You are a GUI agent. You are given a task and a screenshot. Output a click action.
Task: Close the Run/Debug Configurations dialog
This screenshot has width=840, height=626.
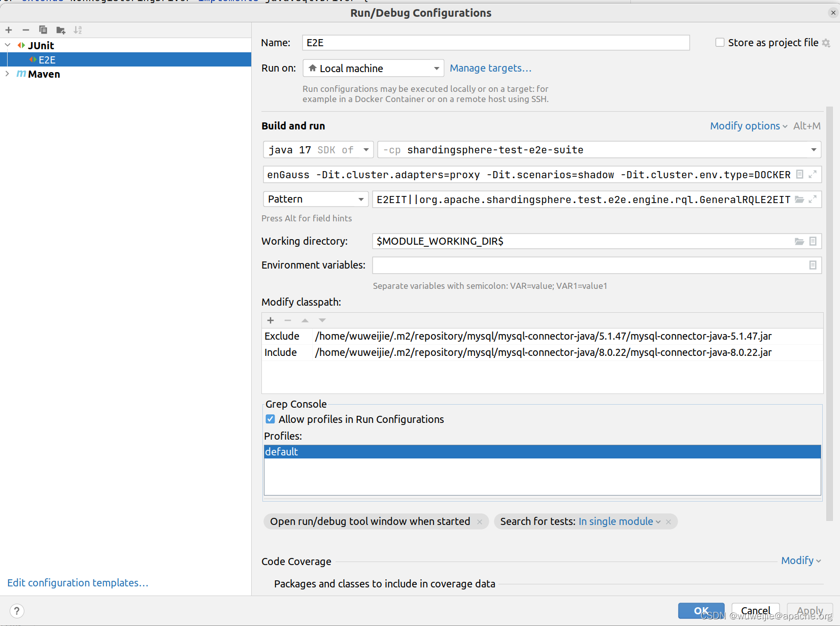833,13
